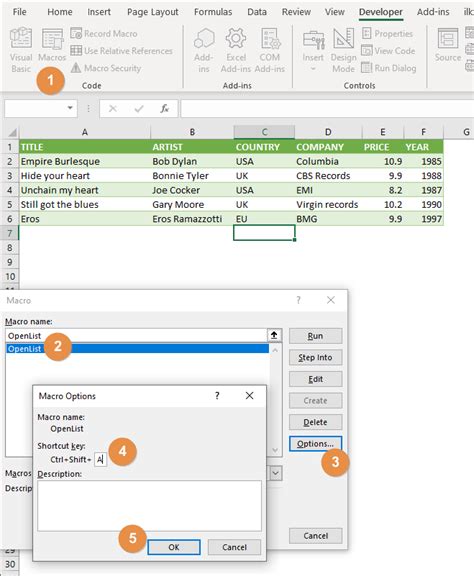The width and height of the screenshot is (474, 576).
Task: Click the TITLE header cell
Action: point(85,147)
